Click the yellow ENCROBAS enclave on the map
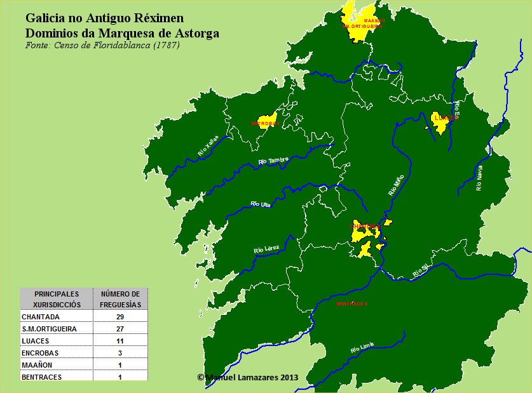This screenshot has height=393, width=532. 266,122
